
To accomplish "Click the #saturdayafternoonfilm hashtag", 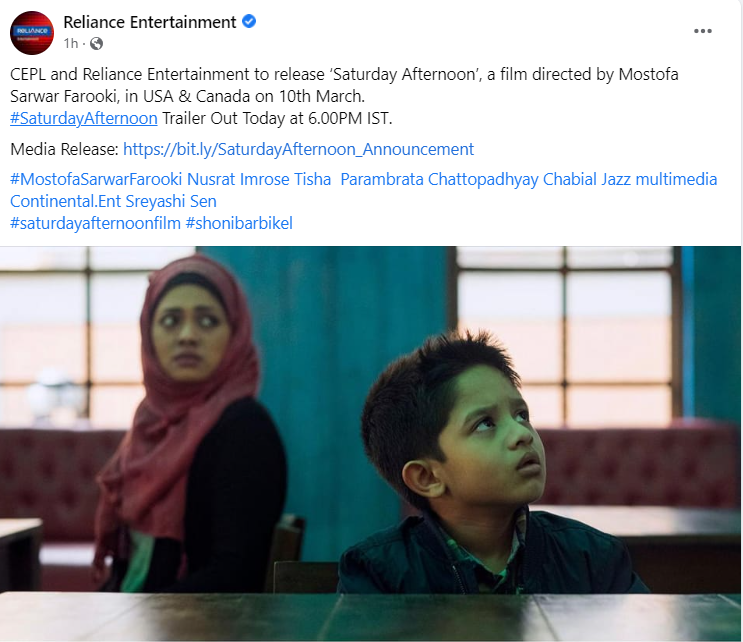I will 95,223.
